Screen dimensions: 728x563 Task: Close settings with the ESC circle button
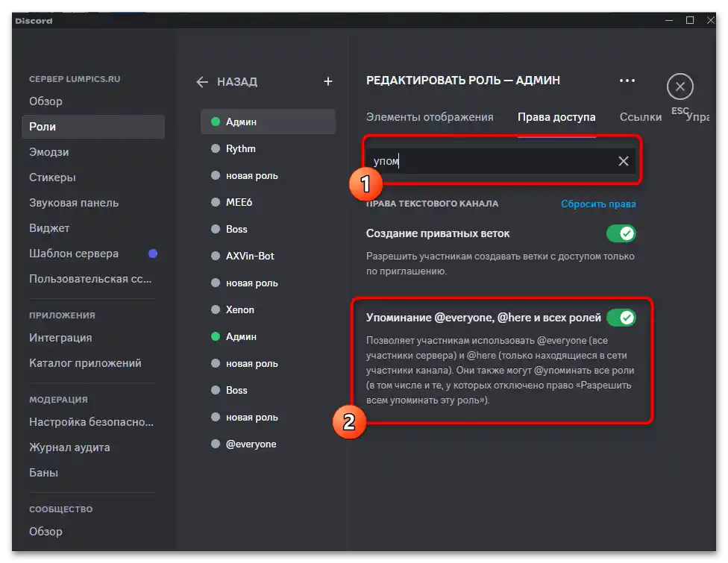[x=680, y=87]
